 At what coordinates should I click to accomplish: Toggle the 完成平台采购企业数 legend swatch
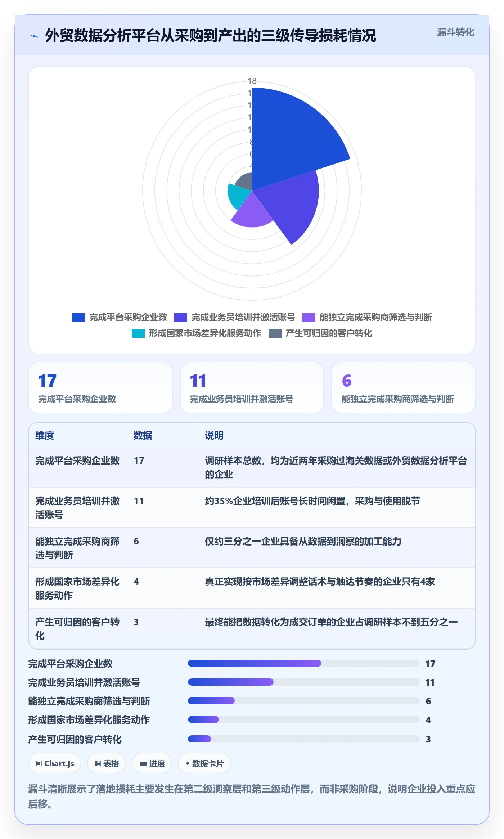pyautogui.click(x=78, y=317)
